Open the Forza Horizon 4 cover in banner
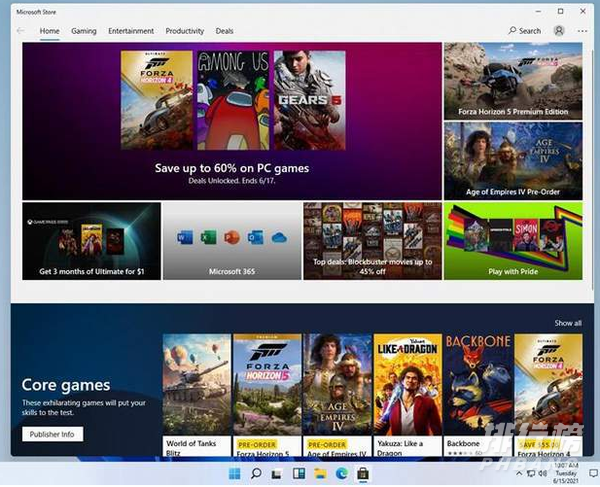600x487 pixels. pos(157,100)
